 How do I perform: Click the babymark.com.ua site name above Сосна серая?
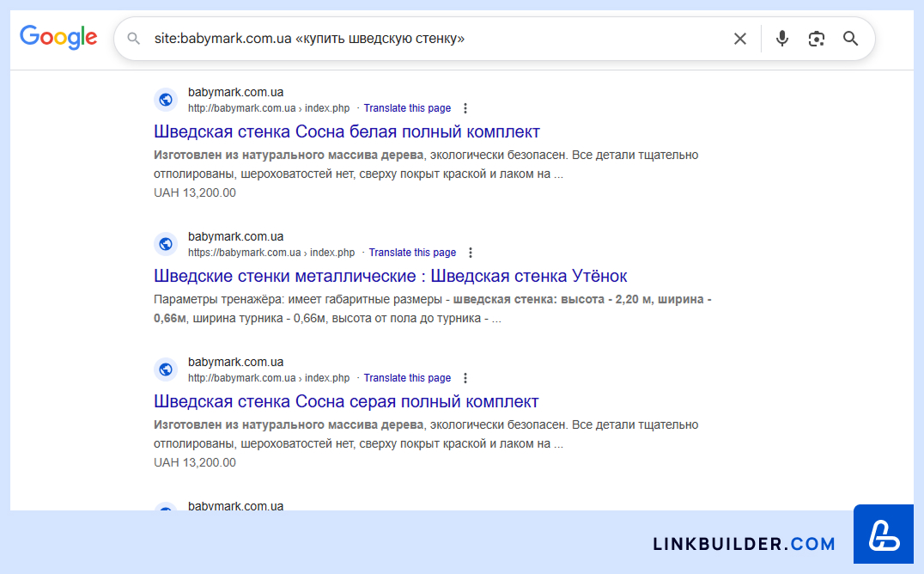pyautogui.click(x=235, y=362)
